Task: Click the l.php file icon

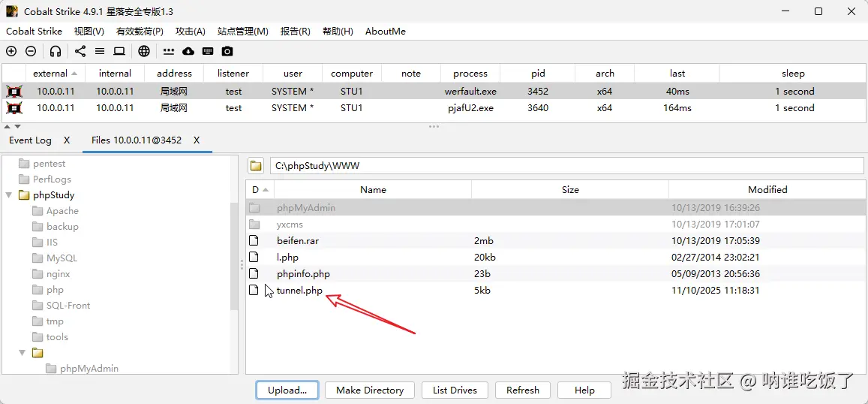Action: (x=254, y=257)
